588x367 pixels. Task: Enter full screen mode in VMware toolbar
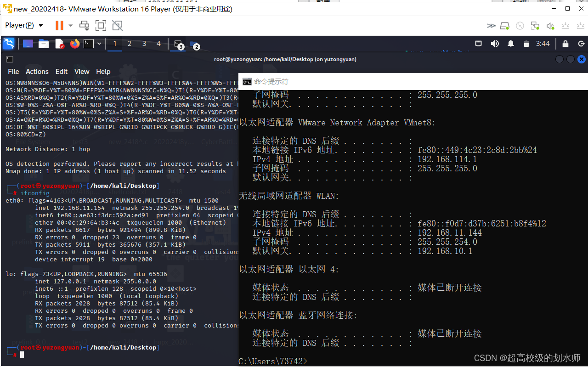(x=101, y=25)
